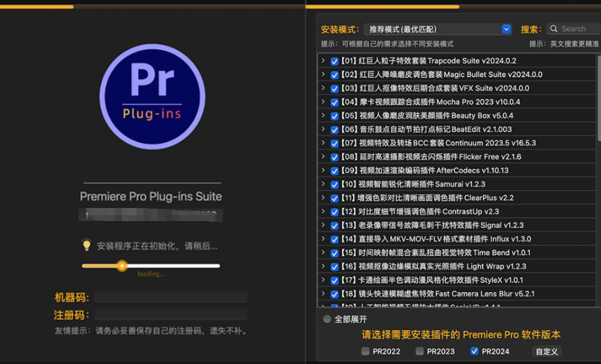The height and width of the screenshot is (364, 601).
Task: Click the 机器码 machine code field
Action: [170, 297]
